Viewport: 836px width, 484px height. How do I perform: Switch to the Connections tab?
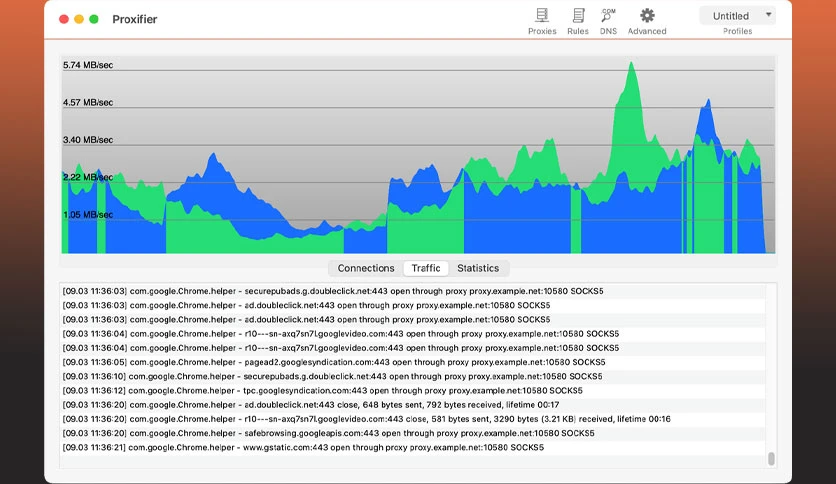tap(366, 268)
